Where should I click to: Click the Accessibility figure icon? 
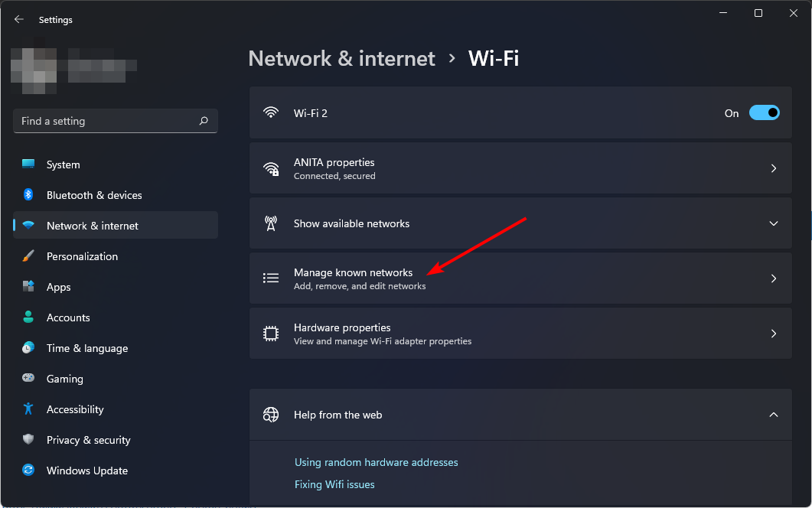coord(28,409)
